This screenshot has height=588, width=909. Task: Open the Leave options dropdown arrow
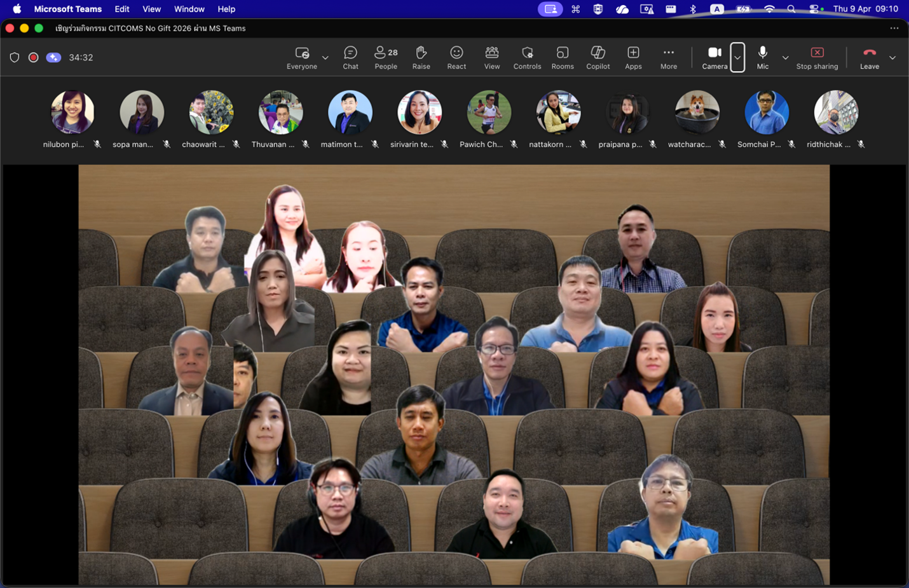pyautogui.click(x=892, y=57)
